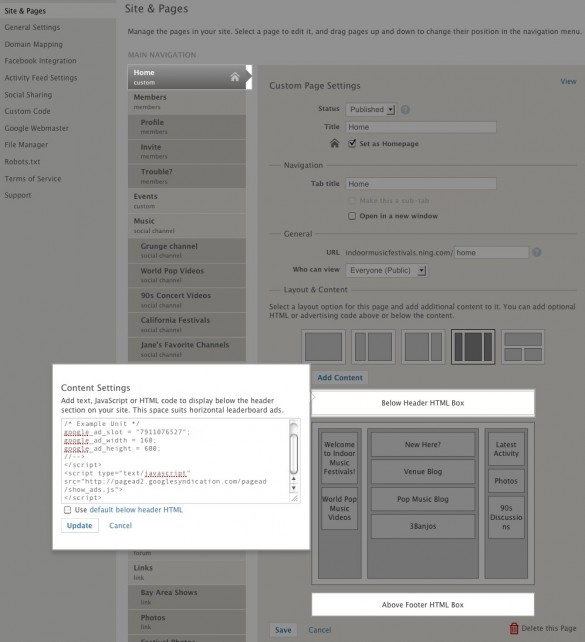Open General Settings in the sidebar
The height and width of the screenshot is (642, 585).
click(32, 27)
